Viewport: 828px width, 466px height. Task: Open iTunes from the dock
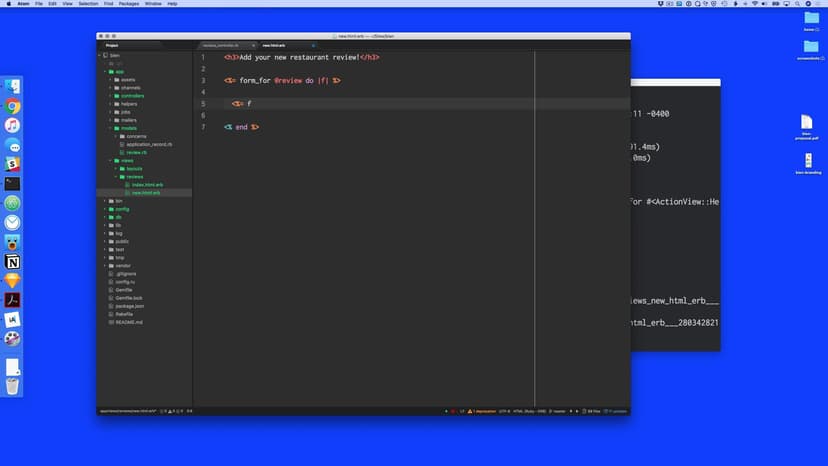tap(12, 126)
